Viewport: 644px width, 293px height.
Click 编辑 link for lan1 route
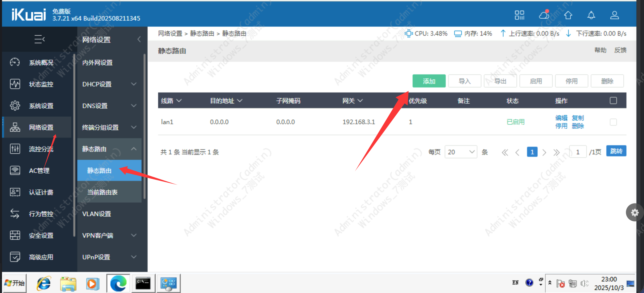[561, 118]
